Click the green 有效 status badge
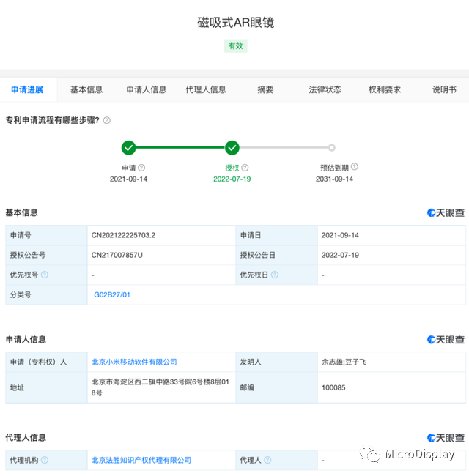Viewport: 469px width, 476px height. pos(236,46)
